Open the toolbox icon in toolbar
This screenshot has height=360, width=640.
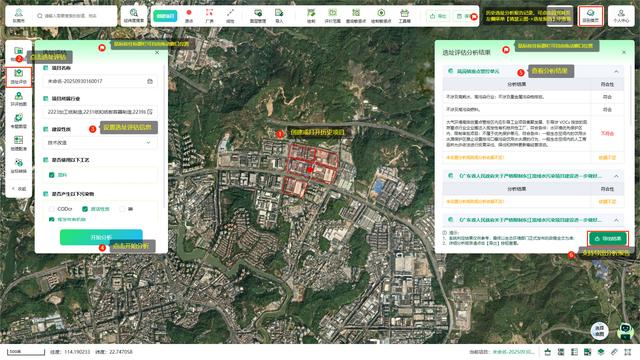pos(404,16)
